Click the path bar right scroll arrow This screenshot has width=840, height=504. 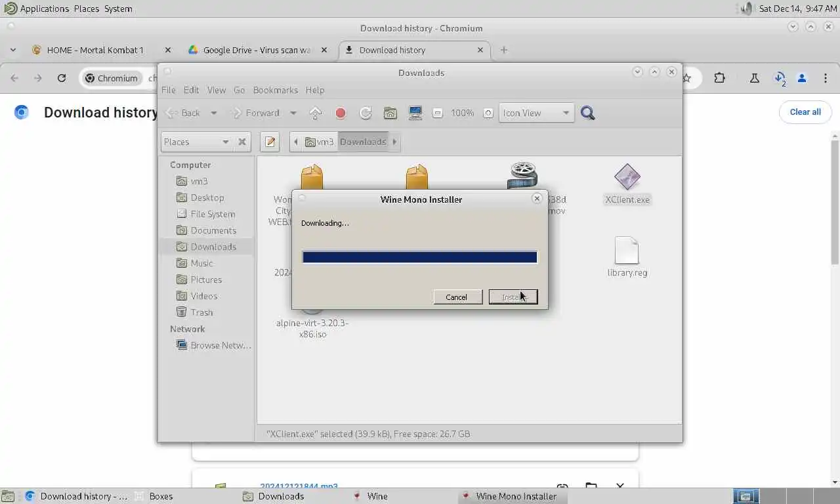pyautogui.click(x=394, y=142)
